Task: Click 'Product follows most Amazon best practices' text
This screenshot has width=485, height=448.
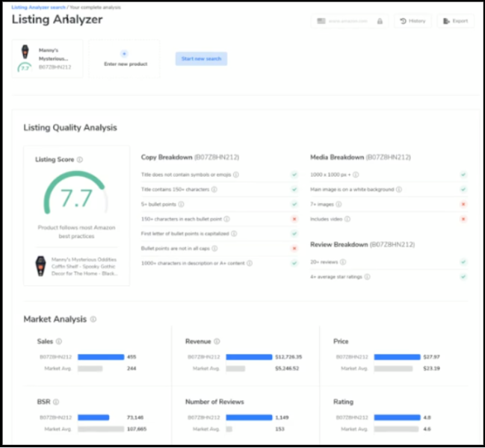Action: click(x=76, y=231)
